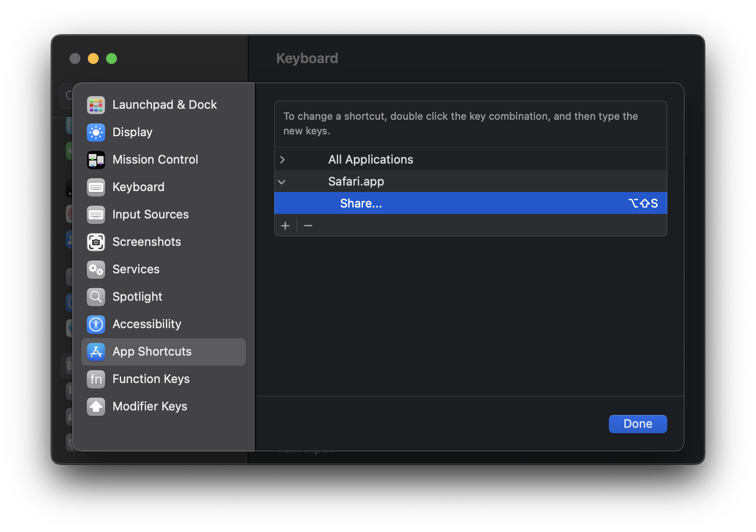Click the yellow minimize window button
This screenshot has width=756, height=532.
(93, 59)
